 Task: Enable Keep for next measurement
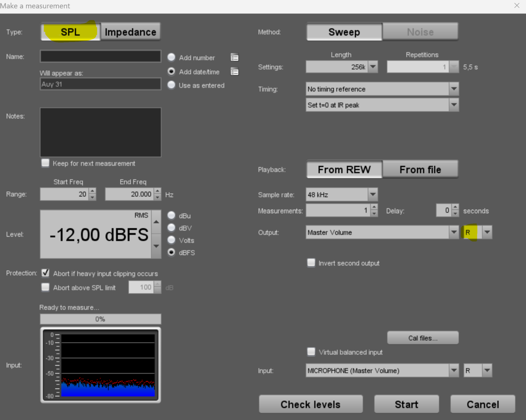click(x=46, y=163)
